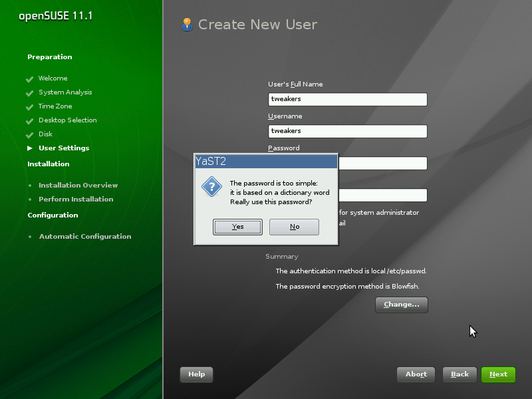This screenshot has height=399, width=532.
Task: Select Time Zone step in sidebar
Action: coord(55,106)
